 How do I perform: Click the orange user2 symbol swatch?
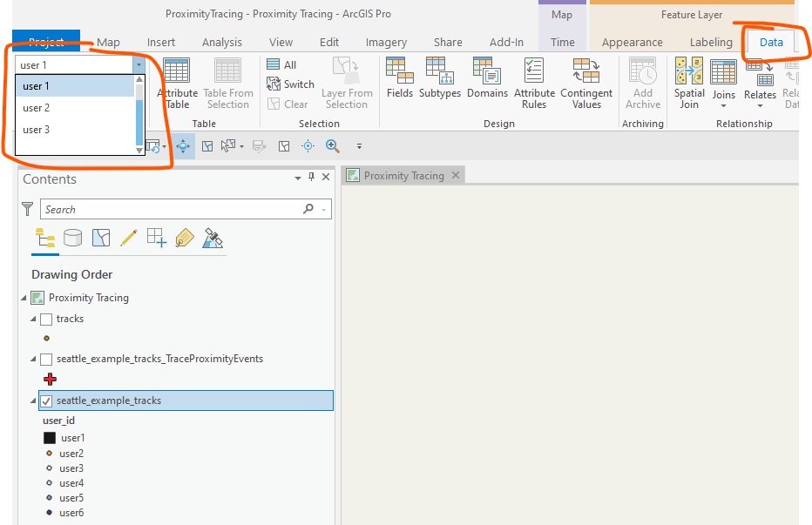pos(49,454)
